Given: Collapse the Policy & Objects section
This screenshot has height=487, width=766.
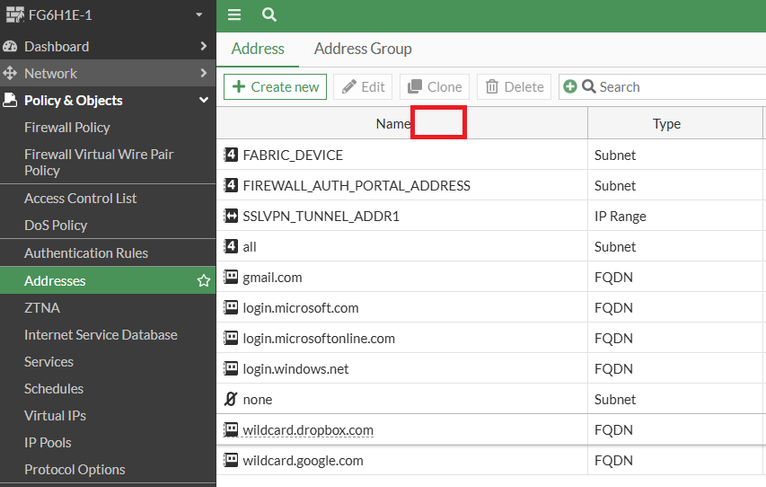Looking at the screenshot, I should pyautogui.click(x=203, y=100).
